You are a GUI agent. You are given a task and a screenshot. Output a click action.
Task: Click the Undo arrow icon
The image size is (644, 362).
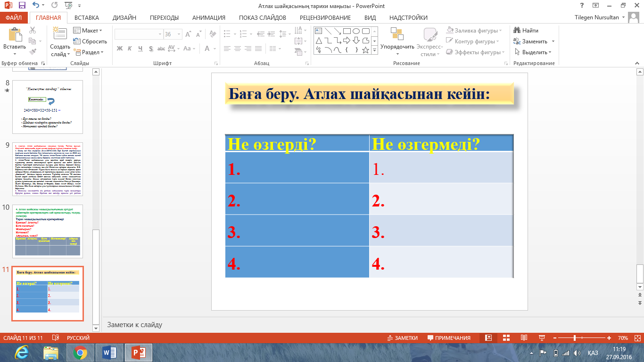point(37,6)
